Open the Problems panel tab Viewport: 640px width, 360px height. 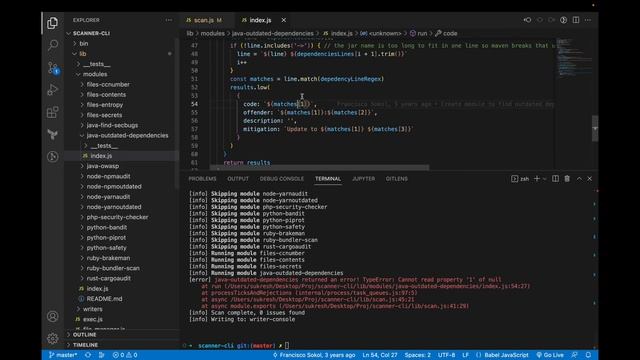(x=202, y=179)
